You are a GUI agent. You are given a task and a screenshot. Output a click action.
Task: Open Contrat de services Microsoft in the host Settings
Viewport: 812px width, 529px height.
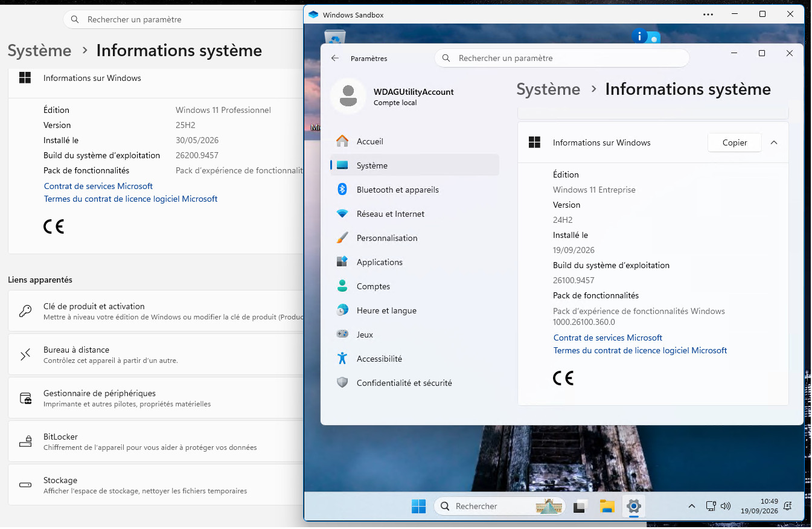click(x=98, y=186)
